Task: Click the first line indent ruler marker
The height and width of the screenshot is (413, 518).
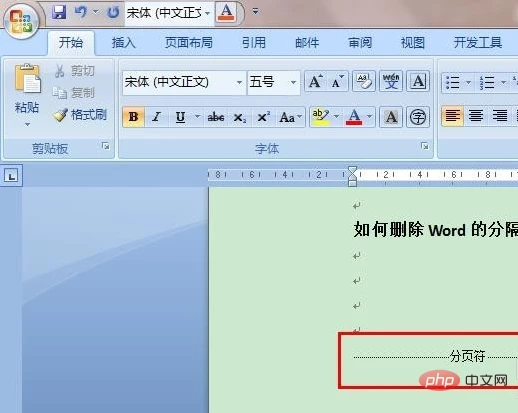Action: click(352, 171)
